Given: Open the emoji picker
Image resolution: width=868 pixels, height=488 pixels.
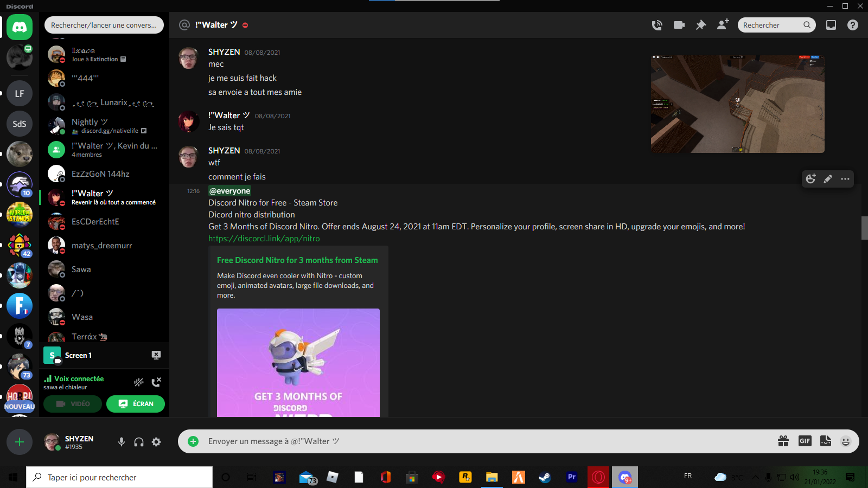Looking at the screenshot, I should click(x=846, y=441).
